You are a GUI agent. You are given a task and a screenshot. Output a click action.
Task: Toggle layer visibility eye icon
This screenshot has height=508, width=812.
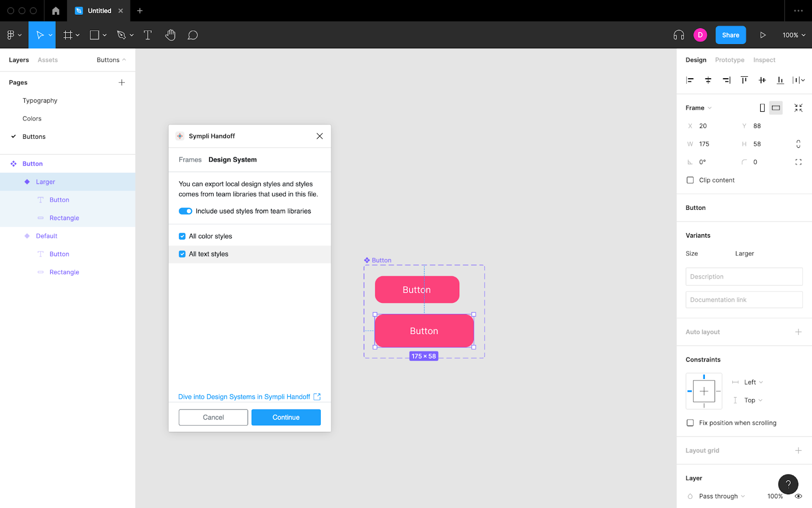click(798, 496)
